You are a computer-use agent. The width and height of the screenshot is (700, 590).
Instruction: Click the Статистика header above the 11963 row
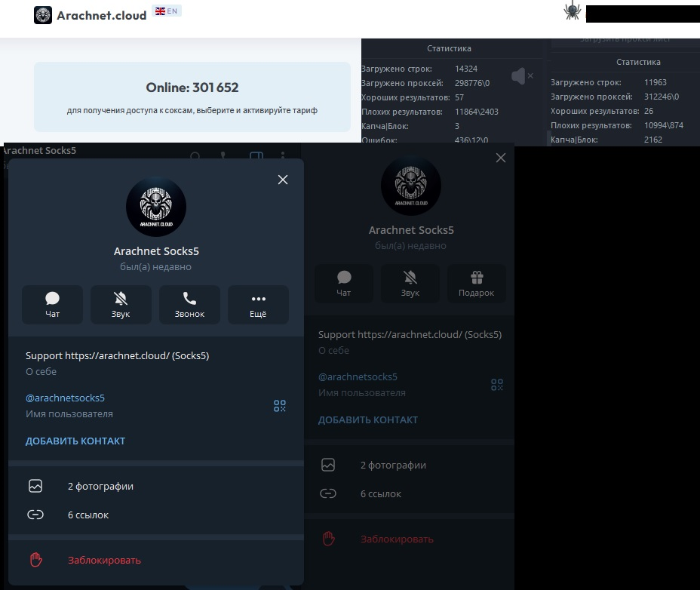pos(638,62)
